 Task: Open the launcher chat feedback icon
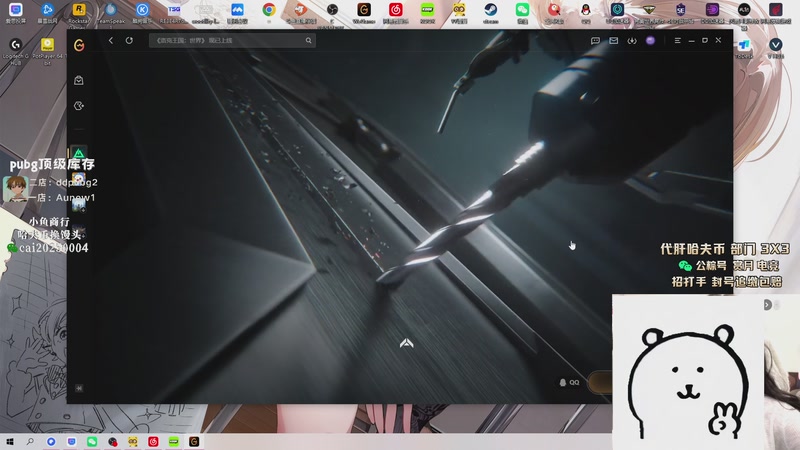(595, 40)
